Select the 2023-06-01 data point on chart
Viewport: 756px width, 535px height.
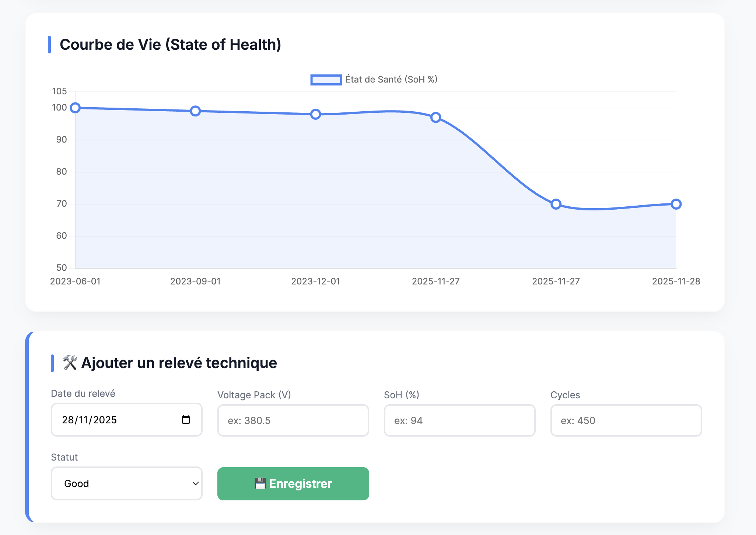click(75, 108)
